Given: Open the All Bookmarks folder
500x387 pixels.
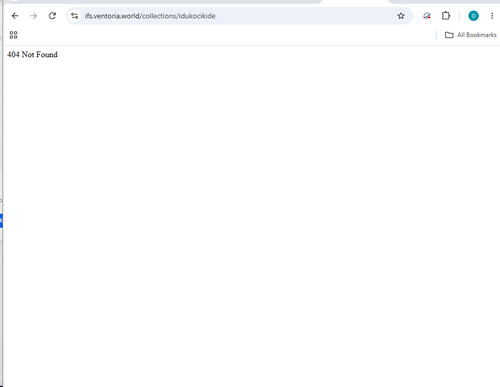Looking at the screenshot, I should 471,35.
